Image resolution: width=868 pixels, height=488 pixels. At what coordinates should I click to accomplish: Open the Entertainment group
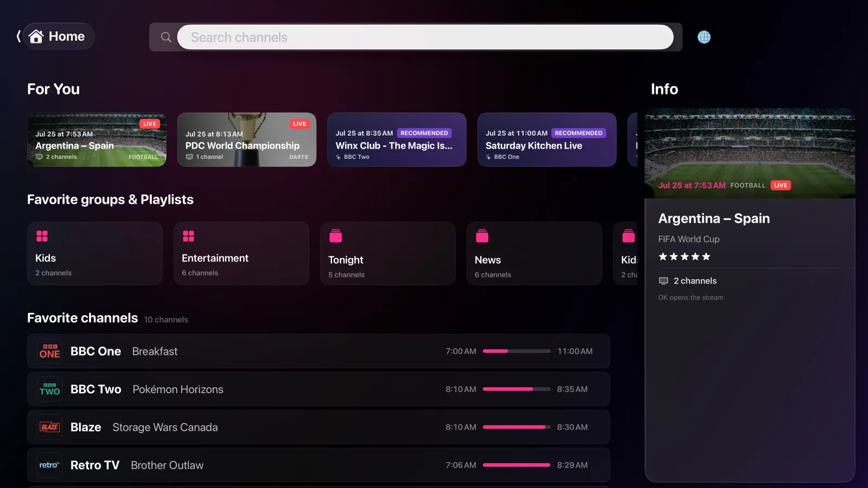(x=241, y=253)
